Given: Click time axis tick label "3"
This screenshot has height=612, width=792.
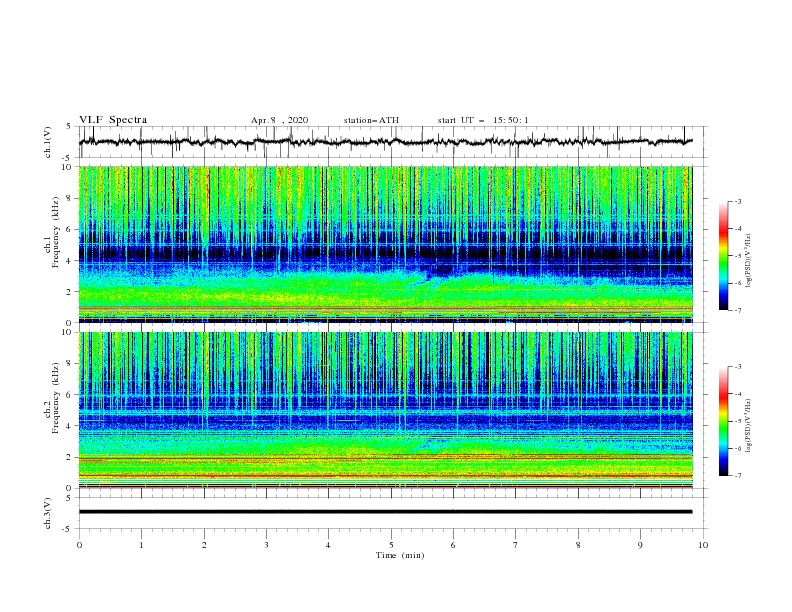Looking at the screenshot, I should click(x=266, y=545).
